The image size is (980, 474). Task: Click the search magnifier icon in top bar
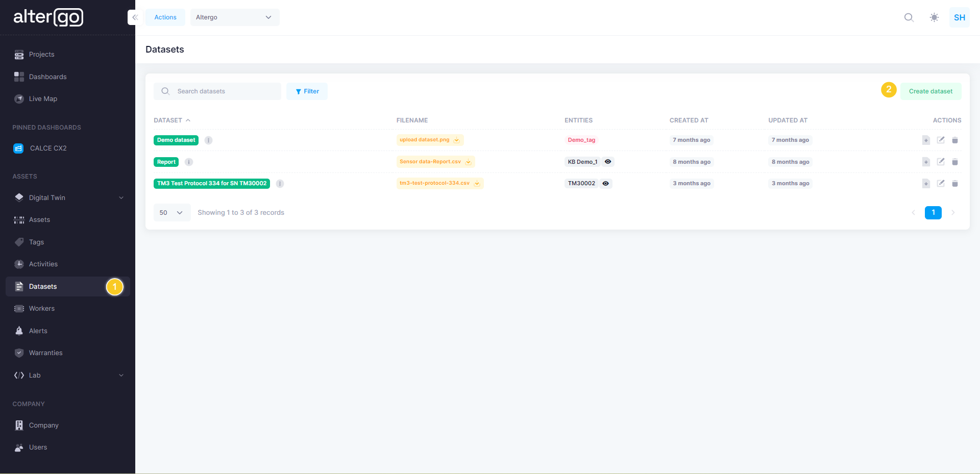pos(909,17)
